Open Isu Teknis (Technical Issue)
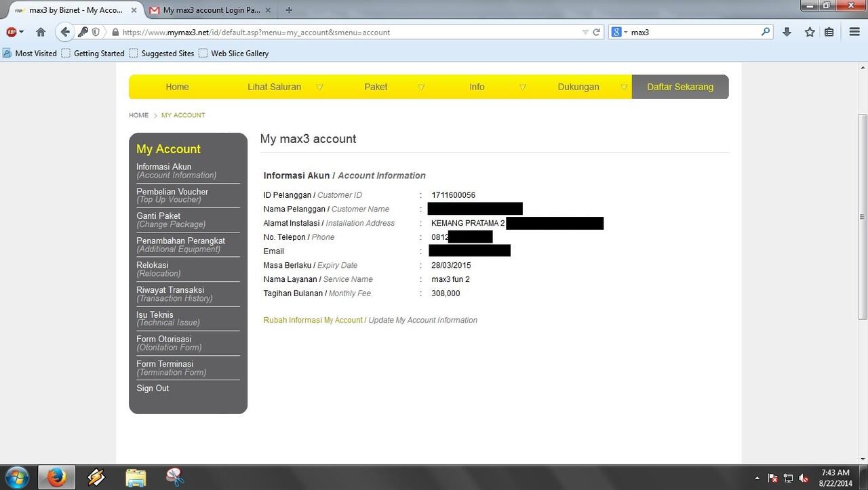Image resolution: width=868 pixels, height=490 pixels. [x=168, y=319]
